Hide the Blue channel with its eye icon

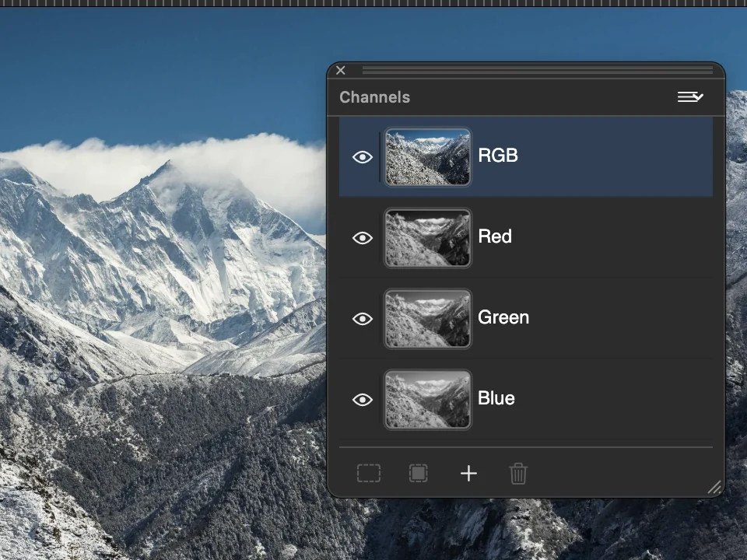coord(363,400)
